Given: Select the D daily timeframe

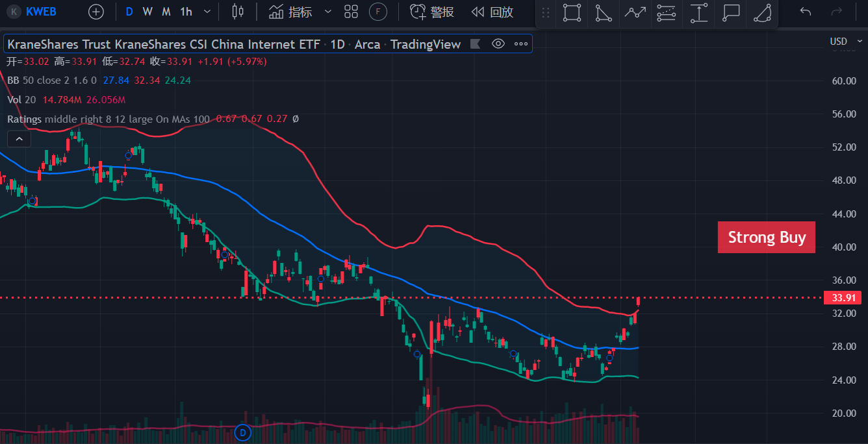Looking at the screenshot, I should [129, 12].
